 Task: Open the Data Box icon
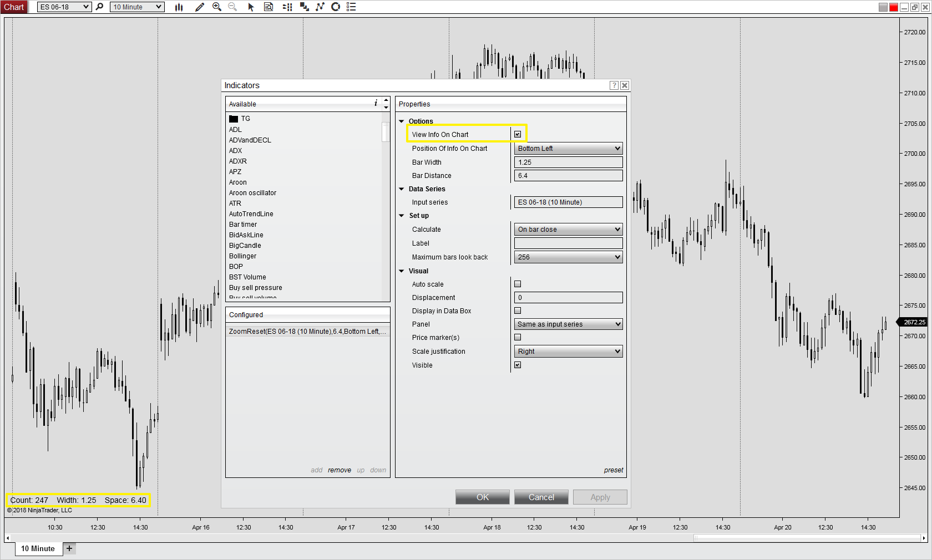pyautogui.click(x=269, y=7)
